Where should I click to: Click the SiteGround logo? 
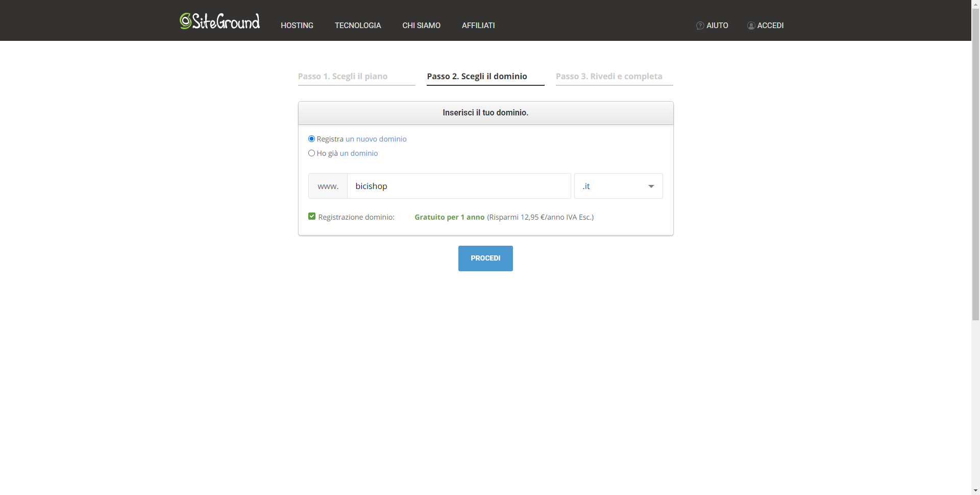(x=219, y=21)
